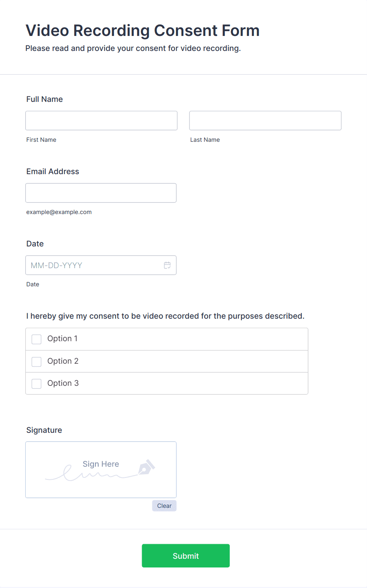Click the Video Recording Consent Form heading

pos(142,30)
